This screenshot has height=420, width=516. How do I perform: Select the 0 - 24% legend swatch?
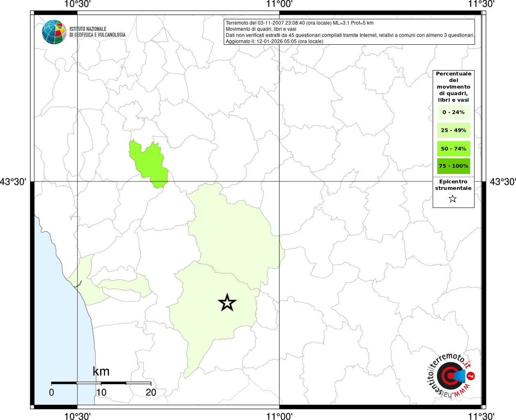pos(453,112)
